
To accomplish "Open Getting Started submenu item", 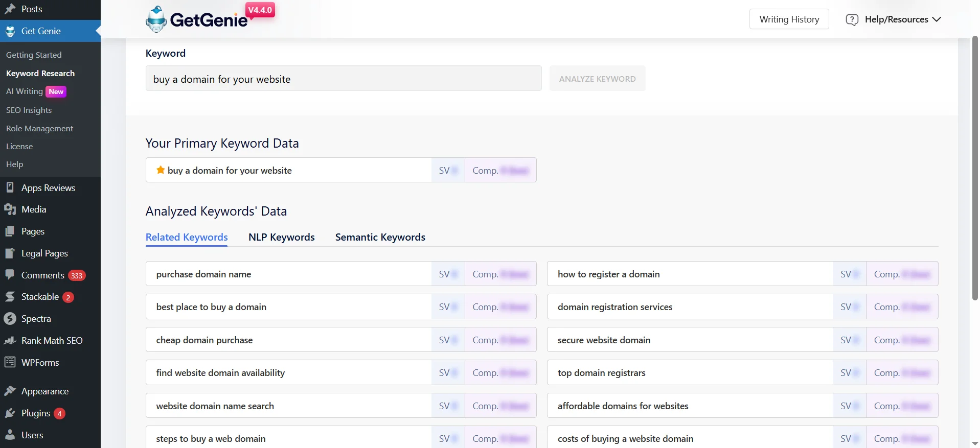I will pyautogui.click(x=34, y=55).
